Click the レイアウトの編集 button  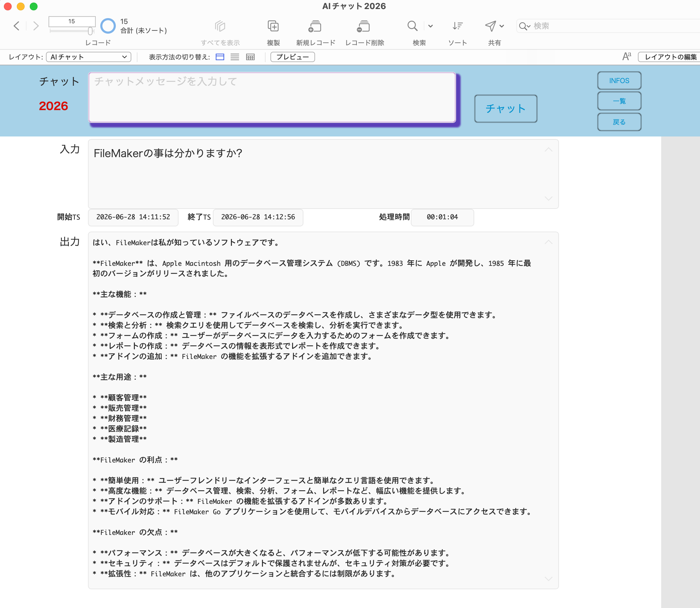coord(669,57)
